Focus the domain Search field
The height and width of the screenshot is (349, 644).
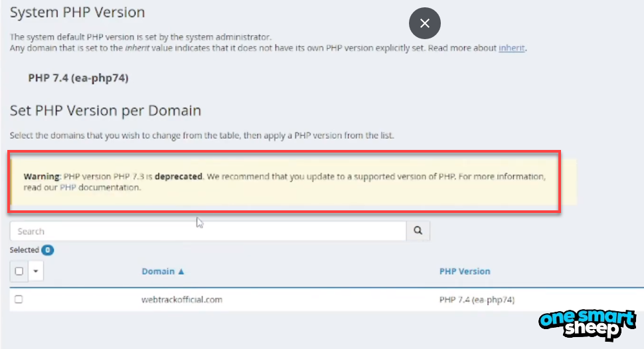point(208,231)
